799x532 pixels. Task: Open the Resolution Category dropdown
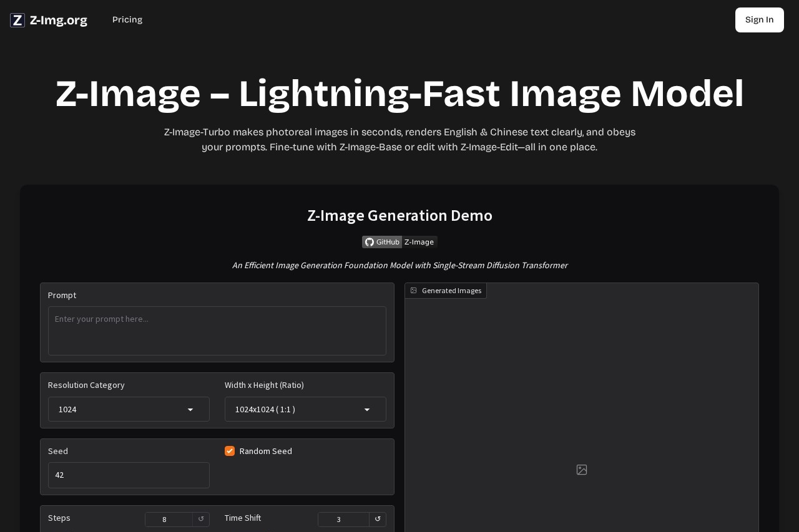click(x=129, y=409)
